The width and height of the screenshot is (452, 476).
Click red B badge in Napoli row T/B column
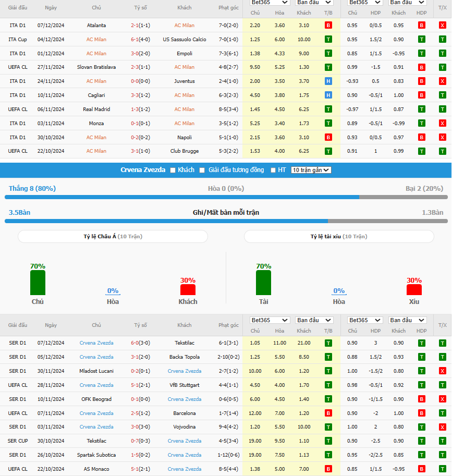click(328, 138)
